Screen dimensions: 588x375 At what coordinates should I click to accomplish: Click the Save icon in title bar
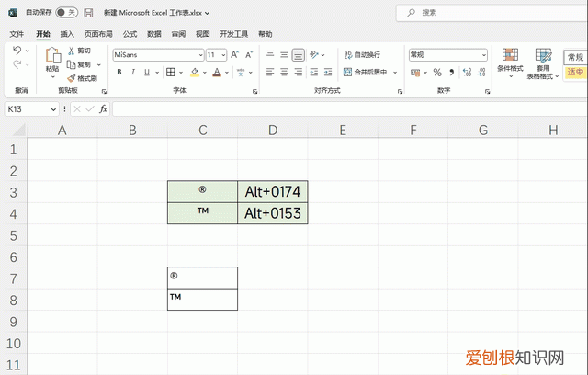pyautogui.click(x=88, y=13)
